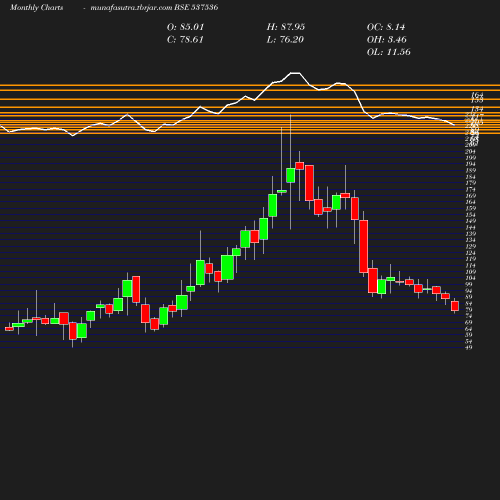Click the 114 price axis label
The height and width of the screenshot is (500, 500).
pyautogui.click(x=470, y=265)
